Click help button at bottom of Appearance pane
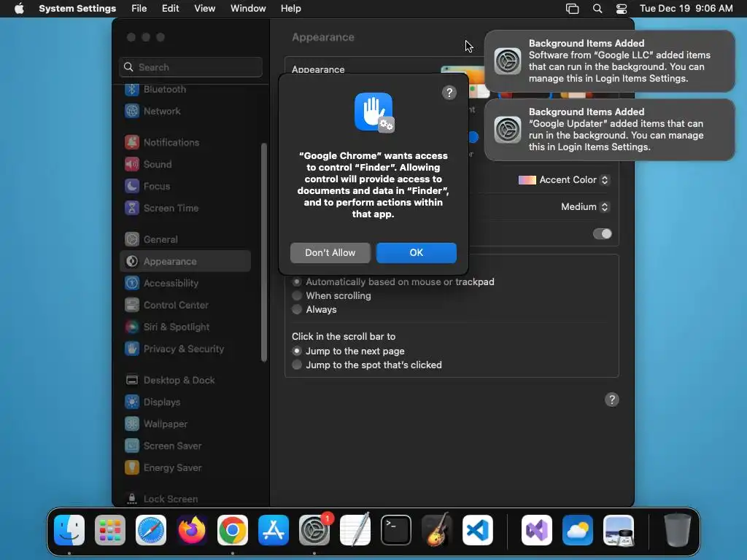Screen dimensions: 747x560 612,400
